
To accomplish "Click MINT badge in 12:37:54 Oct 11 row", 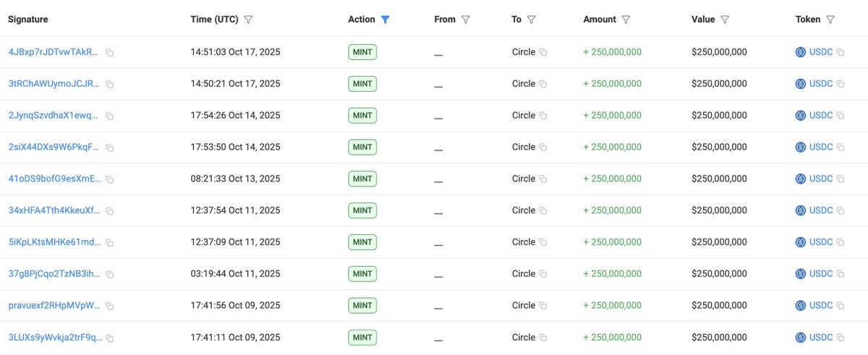I will click(x=363, y=210).
